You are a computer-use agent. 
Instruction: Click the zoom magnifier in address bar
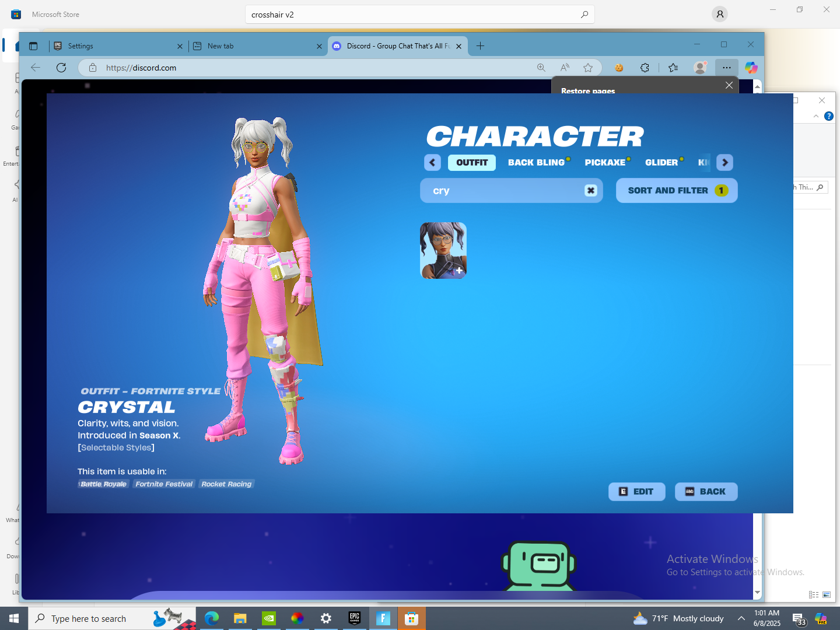pyautogui.click(x=541, y=68)
